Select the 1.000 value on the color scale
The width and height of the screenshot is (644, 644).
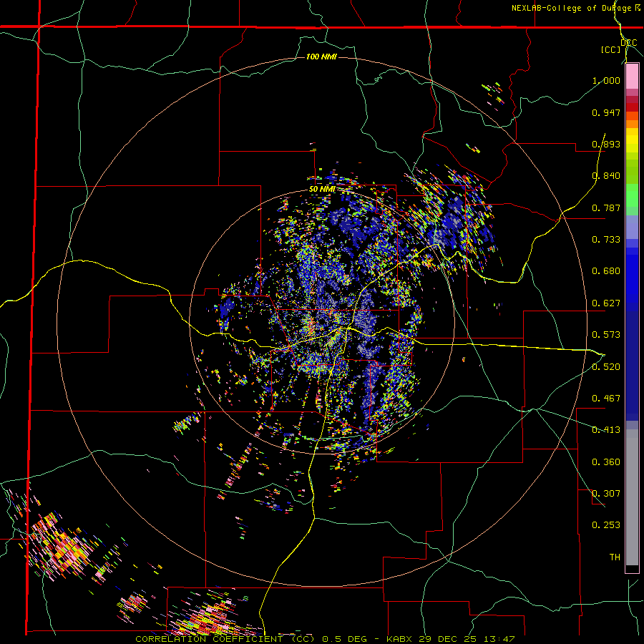click(606, 80)
